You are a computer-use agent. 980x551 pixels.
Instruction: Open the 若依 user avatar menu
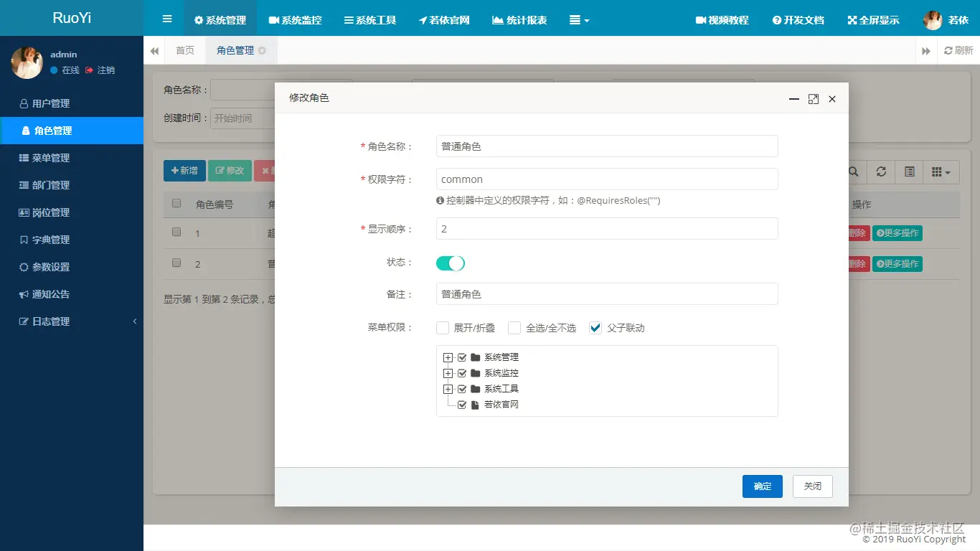pyautogui.click(x=946, y=20)
